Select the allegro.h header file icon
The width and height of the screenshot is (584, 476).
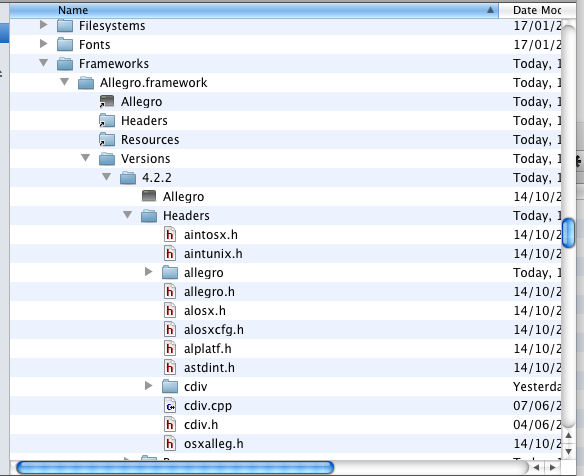click(x=170, y=292)
